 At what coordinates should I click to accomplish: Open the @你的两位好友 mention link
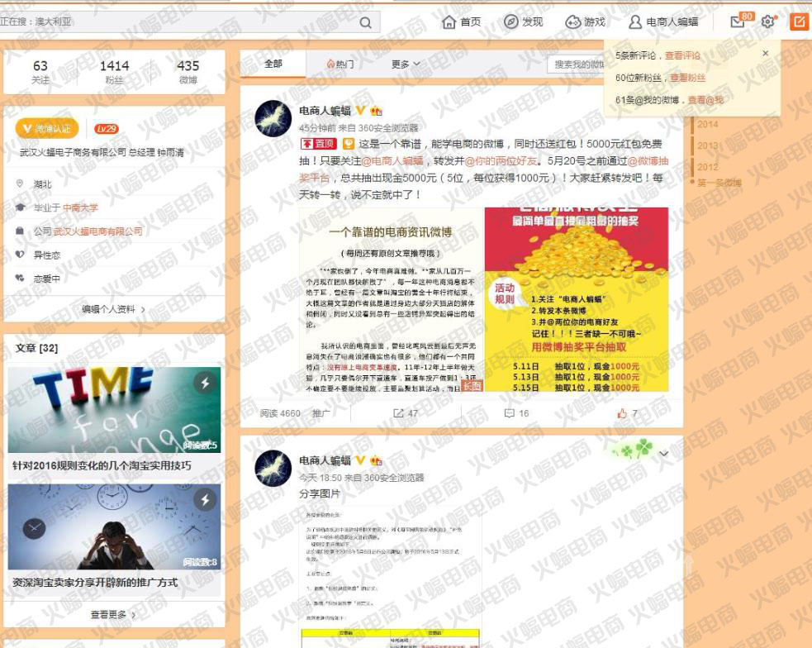point(501,161)
